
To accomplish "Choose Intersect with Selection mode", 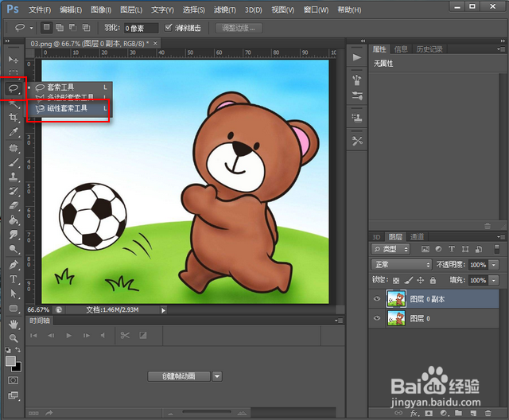I will (86, 28).
